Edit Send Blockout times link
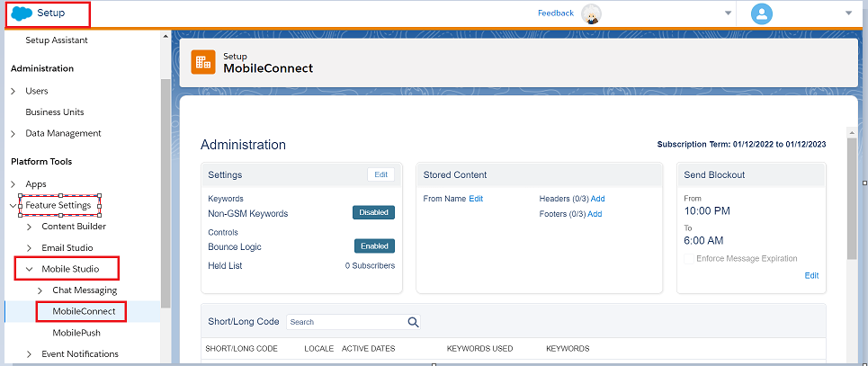The image size is (868, 366). point(811,275)
